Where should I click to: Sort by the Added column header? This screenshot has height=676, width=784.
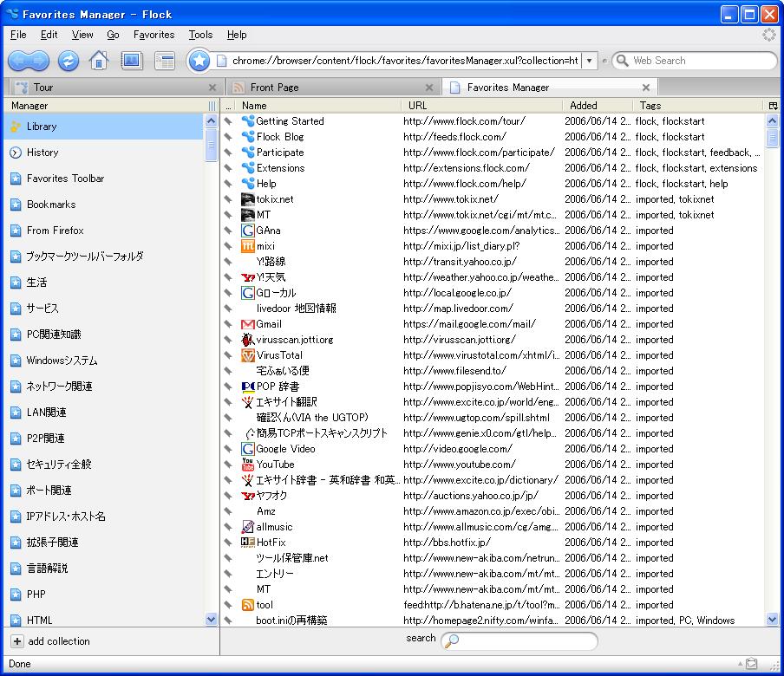point(598,106)
